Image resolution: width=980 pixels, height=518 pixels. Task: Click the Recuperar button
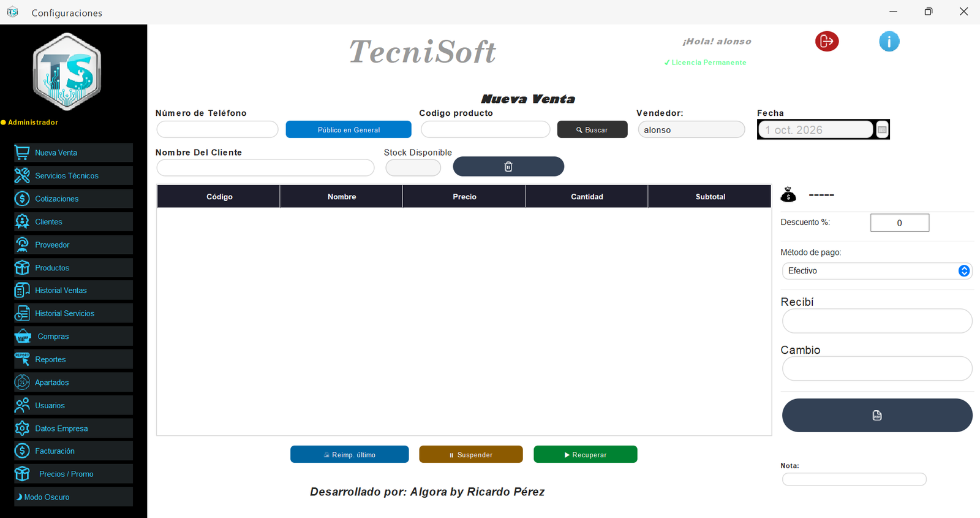pos(586,454)
